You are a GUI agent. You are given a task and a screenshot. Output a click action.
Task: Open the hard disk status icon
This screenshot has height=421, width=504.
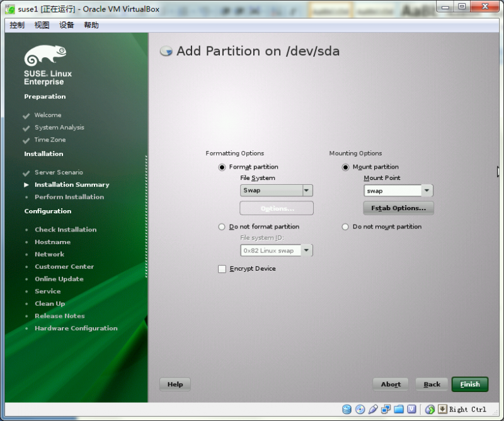click(347, 409)
